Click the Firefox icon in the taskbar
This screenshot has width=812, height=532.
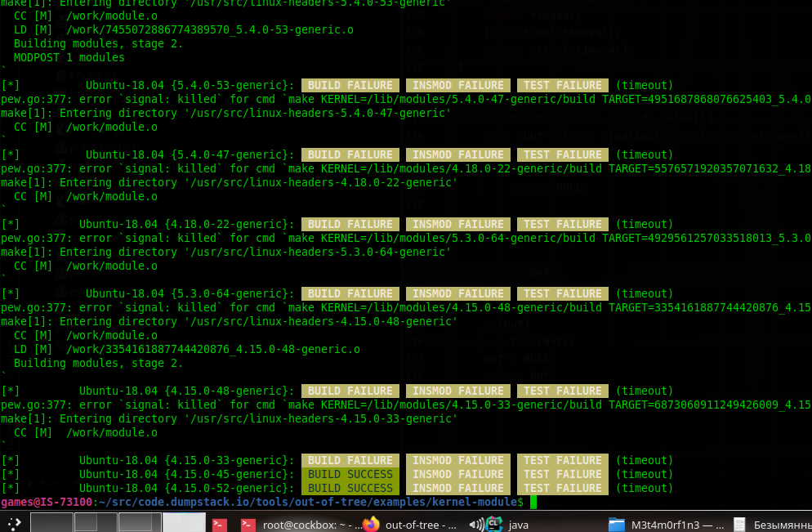click(371, 524)
